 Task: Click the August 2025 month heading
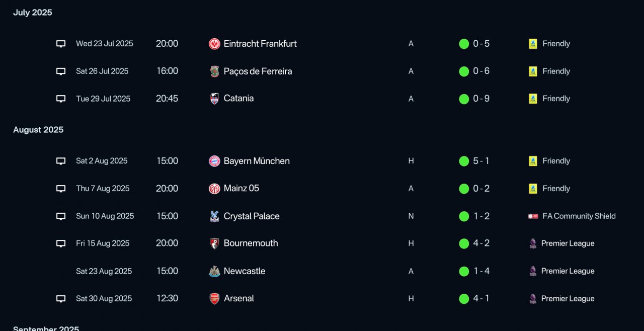pyautogui.click(x=38, y=130)
